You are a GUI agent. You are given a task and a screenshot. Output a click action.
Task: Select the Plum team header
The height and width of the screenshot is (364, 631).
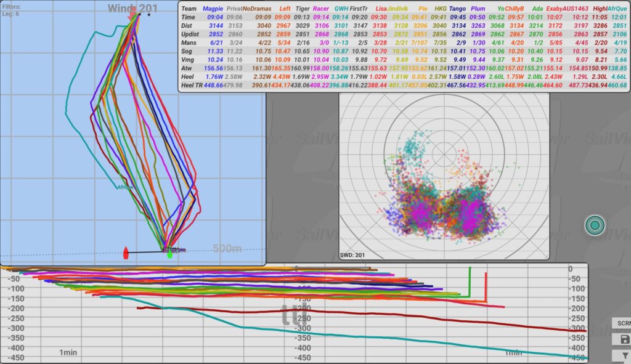click(x=478, y=9)
